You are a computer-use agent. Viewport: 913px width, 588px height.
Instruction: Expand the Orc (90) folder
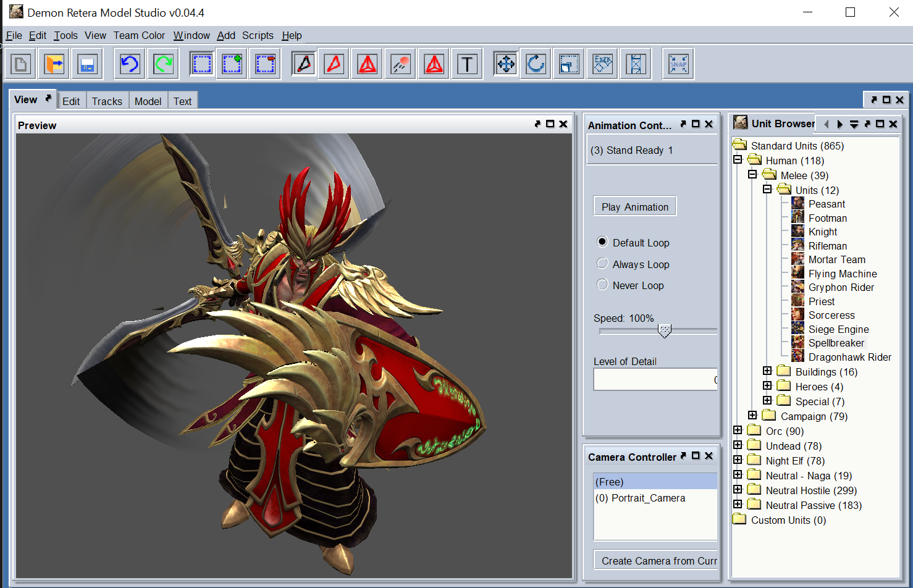738,430
